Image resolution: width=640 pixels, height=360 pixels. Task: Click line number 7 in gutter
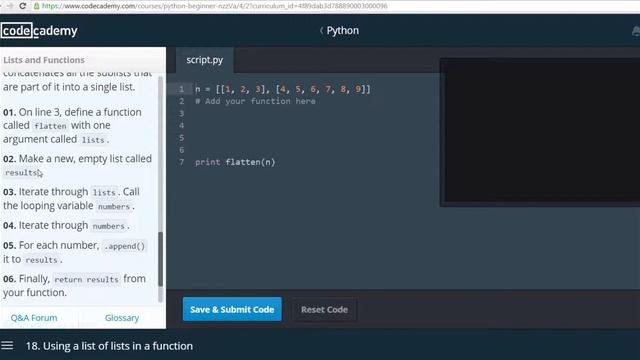[181, 162]
